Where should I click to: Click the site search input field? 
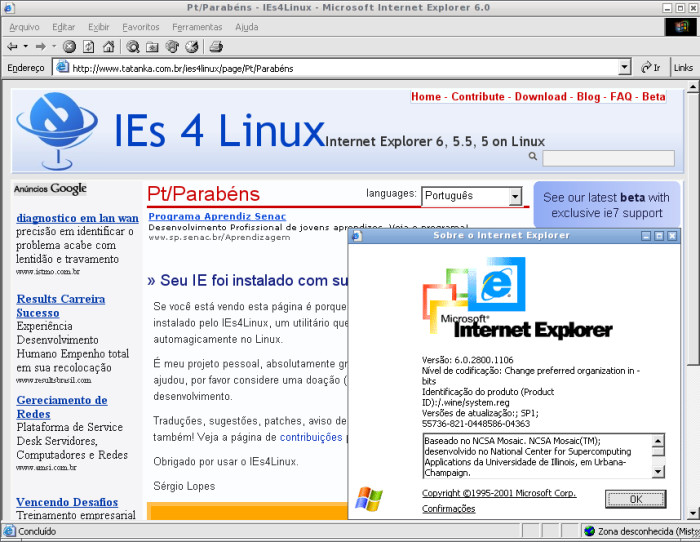point(608,158)
